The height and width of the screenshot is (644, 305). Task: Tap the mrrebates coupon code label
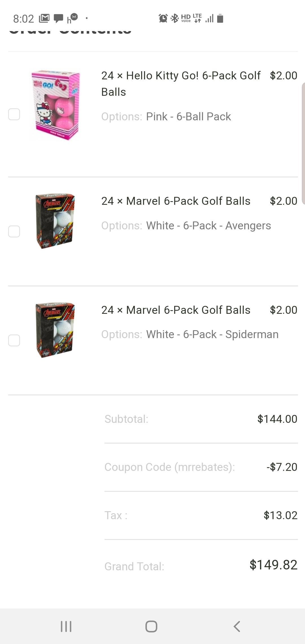click(x=169, y=467)
